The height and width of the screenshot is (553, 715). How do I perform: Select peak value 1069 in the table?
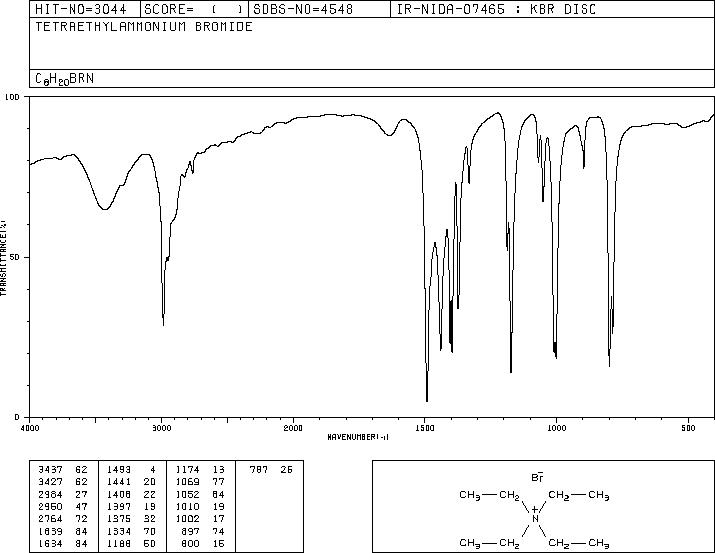pyautogui.click(x=187, y=482)
